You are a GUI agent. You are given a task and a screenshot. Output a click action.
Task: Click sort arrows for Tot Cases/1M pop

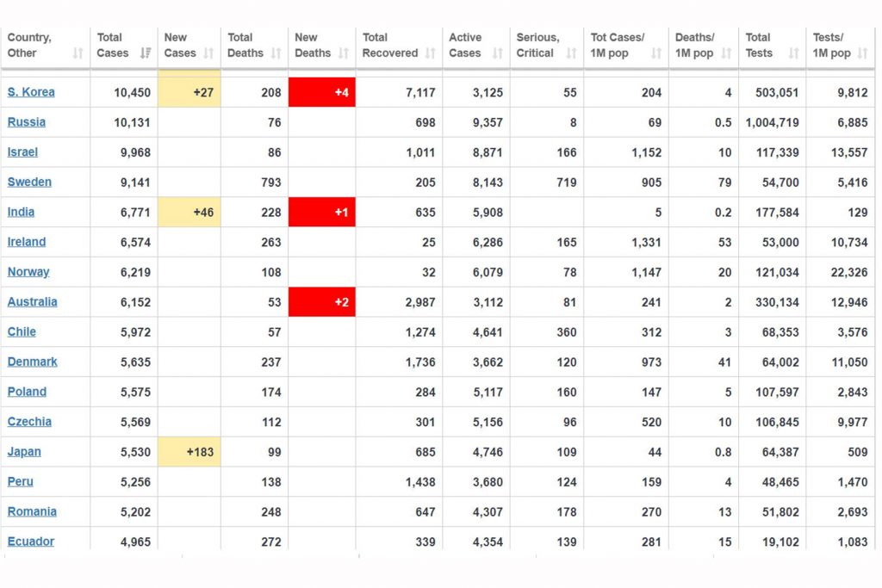click(656, 53)
